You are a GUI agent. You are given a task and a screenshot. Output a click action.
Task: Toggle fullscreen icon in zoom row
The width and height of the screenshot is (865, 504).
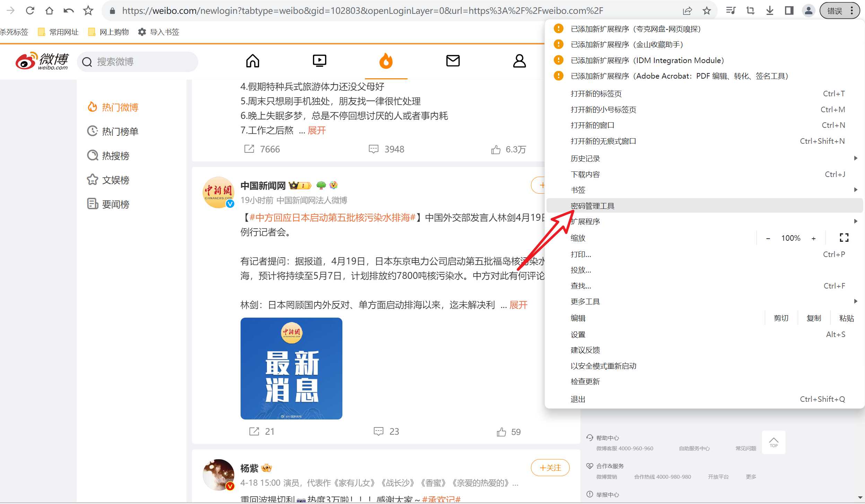click(844, 238)
